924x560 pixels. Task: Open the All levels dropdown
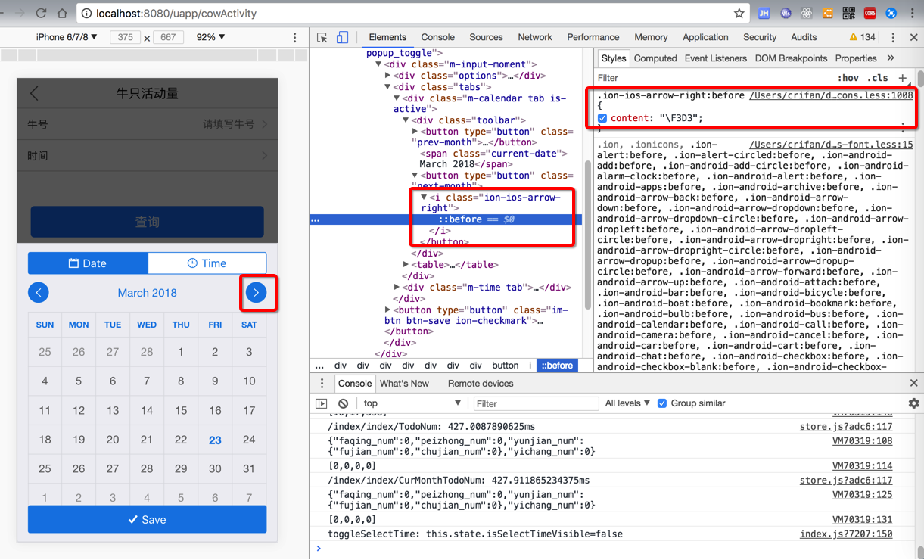[627, 403]
